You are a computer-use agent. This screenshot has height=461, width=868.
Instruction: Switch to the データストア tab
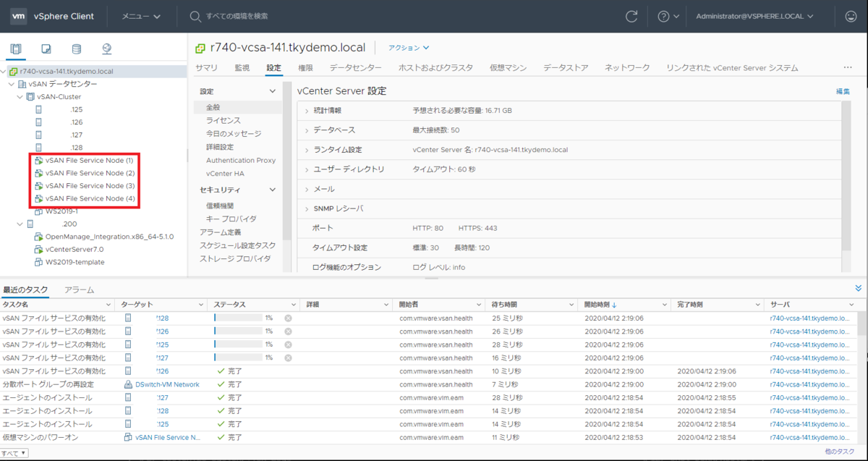(566, 68)
